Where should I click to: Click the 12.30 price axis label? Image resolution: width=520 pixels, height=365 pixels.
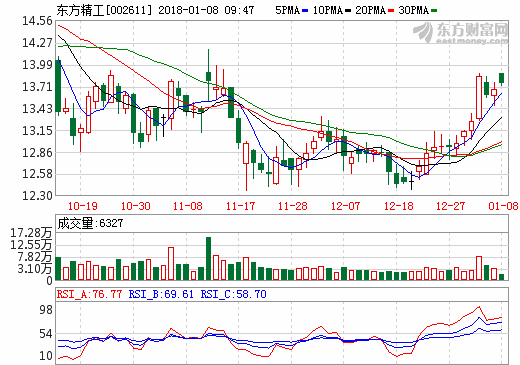coord(37,195)
